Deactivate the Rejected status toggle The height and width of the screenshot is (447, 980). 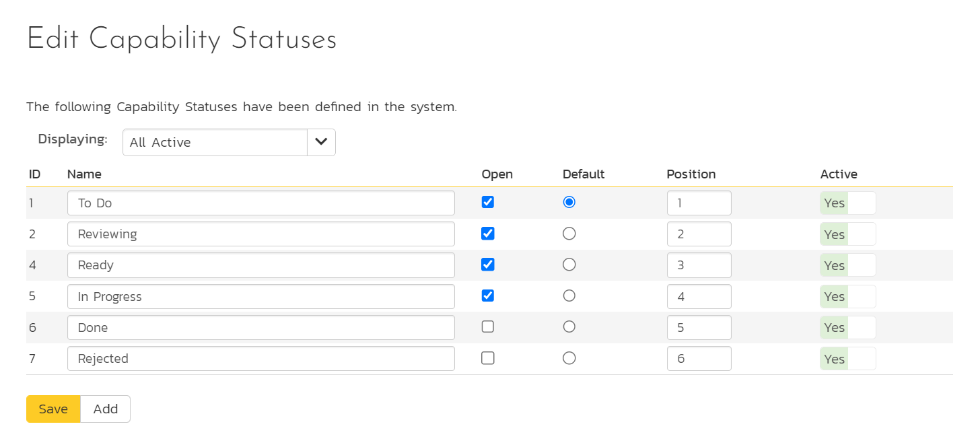[x=847, y=358]
